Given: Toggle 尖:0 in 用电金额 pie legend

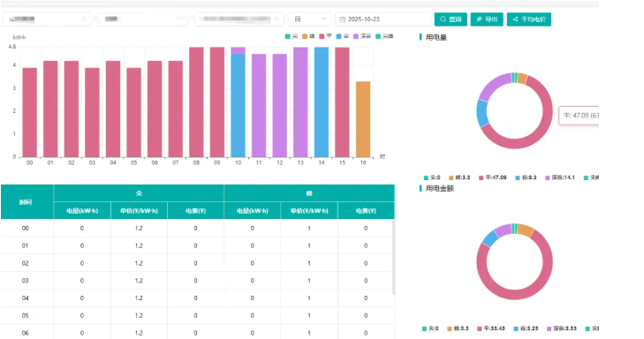Looking at the screenshot, I should click(x=430, y=328).
